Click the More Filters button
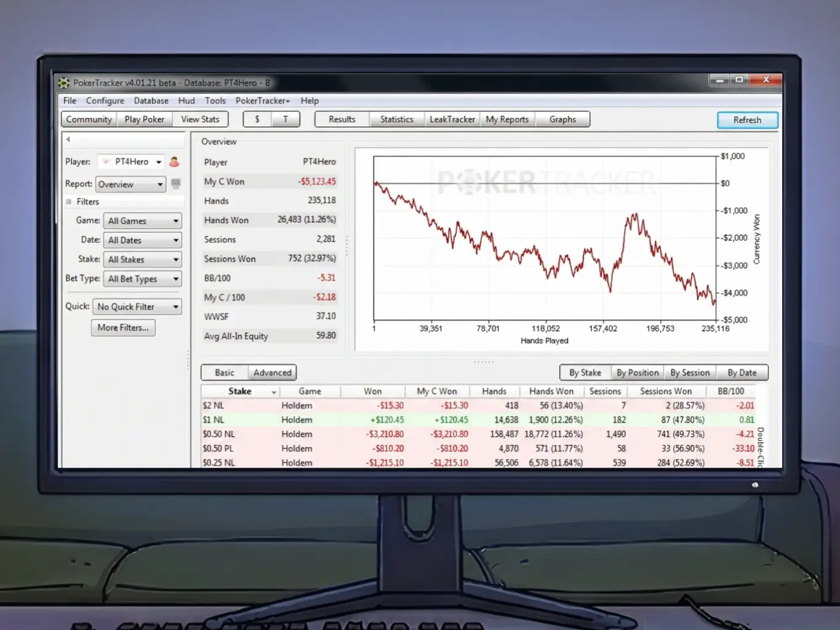 (x=122, y=327)
